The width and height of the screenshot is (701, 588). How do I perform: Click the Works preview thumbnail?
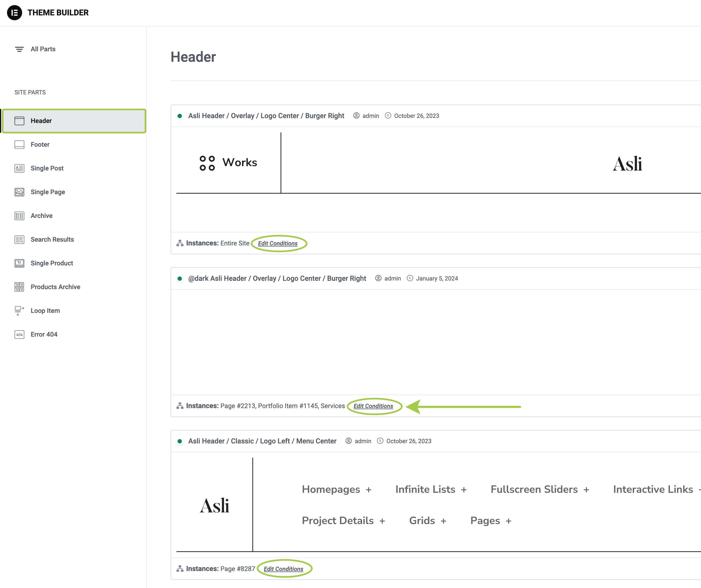228,163
